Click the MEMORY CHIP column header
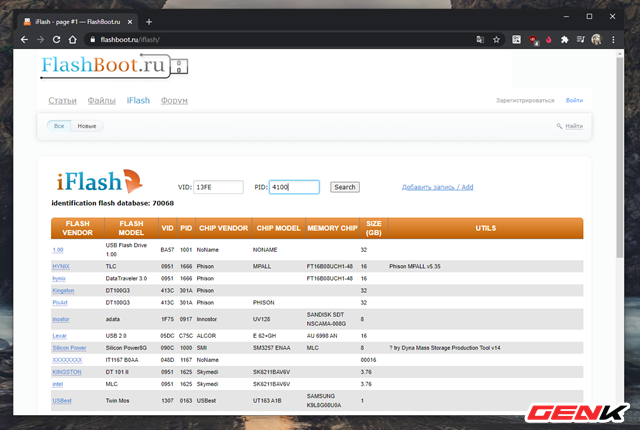Screen dimensions: 640x430 point(332,228)
